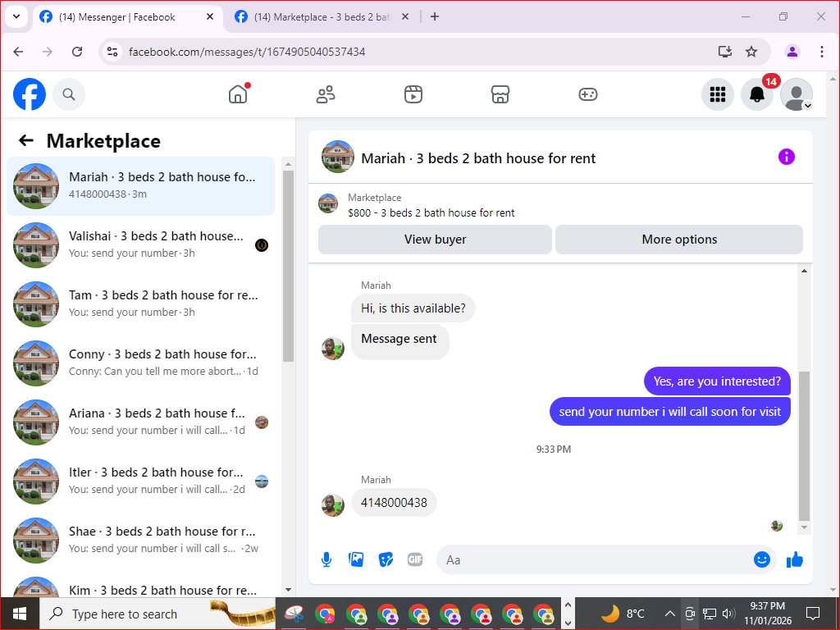The image size is (840, 630).
Task: Open conversation information purple icon
Action: (787, 157)
